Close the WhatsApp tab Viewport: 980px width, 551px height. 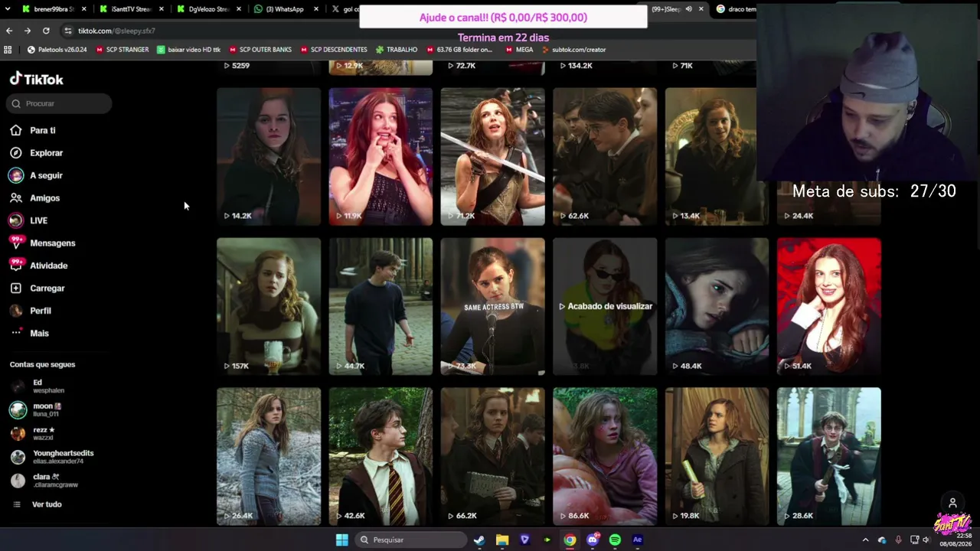(316, 9)
